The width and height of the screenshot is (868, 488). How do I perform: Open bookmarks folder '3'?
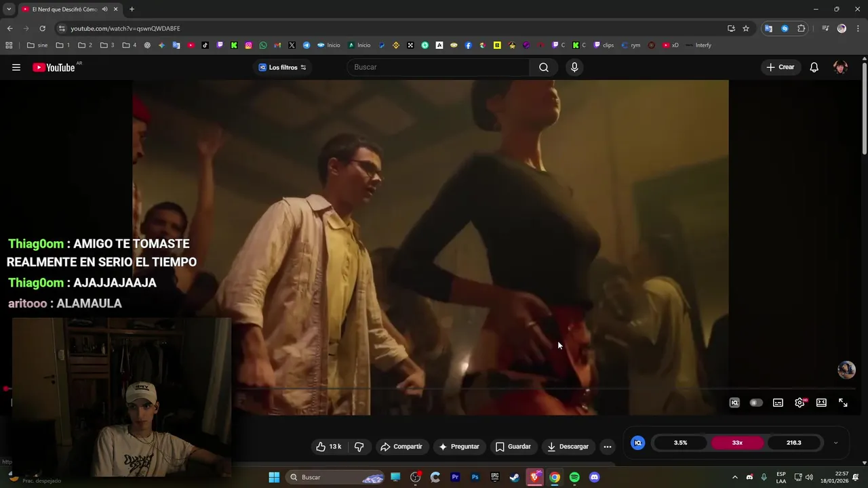pyautogui.click(x=107, y=45)
